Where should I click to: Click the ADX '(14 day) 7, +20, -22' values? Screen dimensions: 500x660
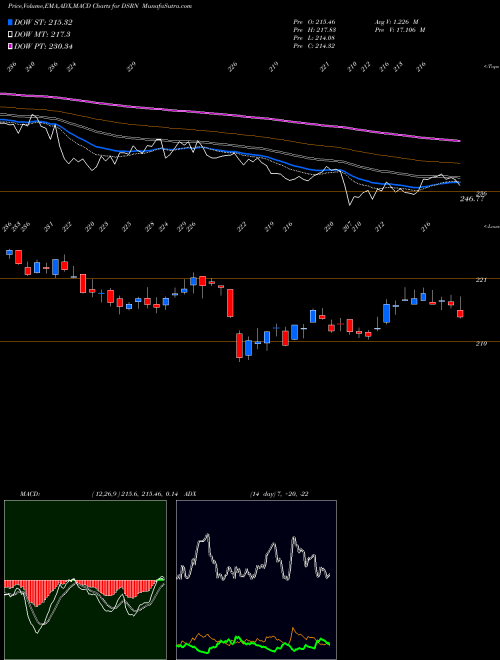(x=279, y=494)
